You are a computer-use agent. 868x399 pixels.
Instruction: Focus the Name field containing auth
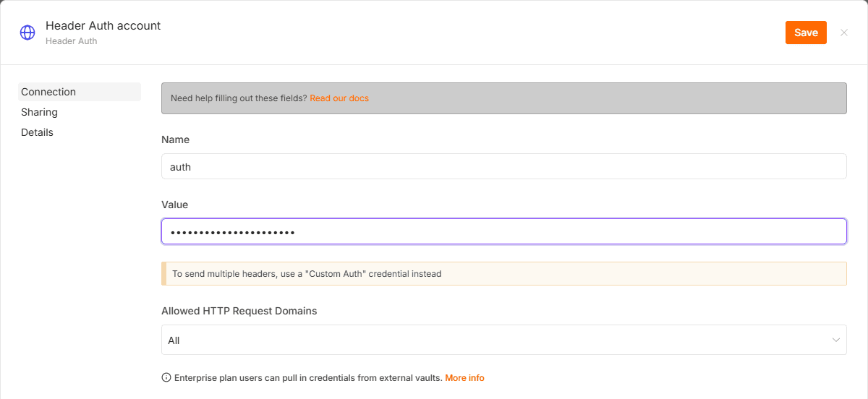pos(503,166)
